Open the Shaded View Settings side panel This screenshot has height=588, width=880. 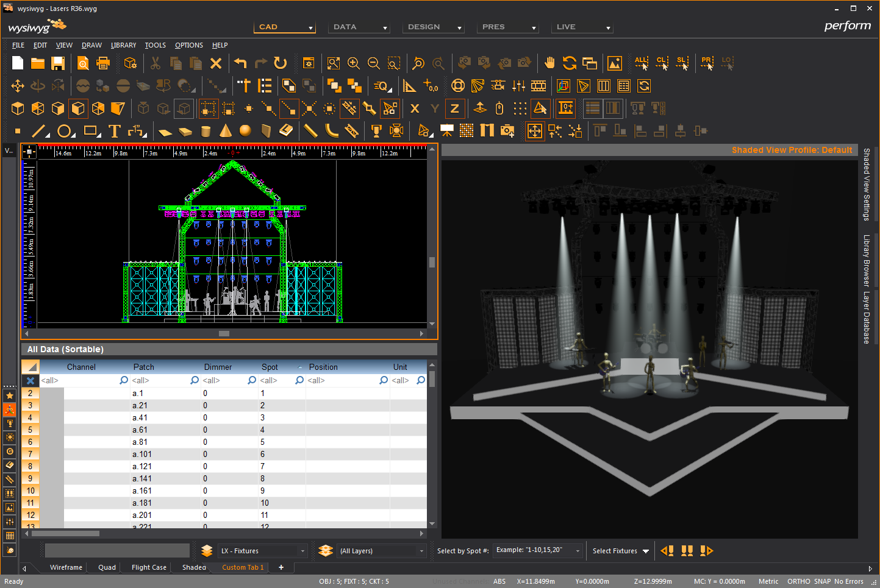[866, 184]
